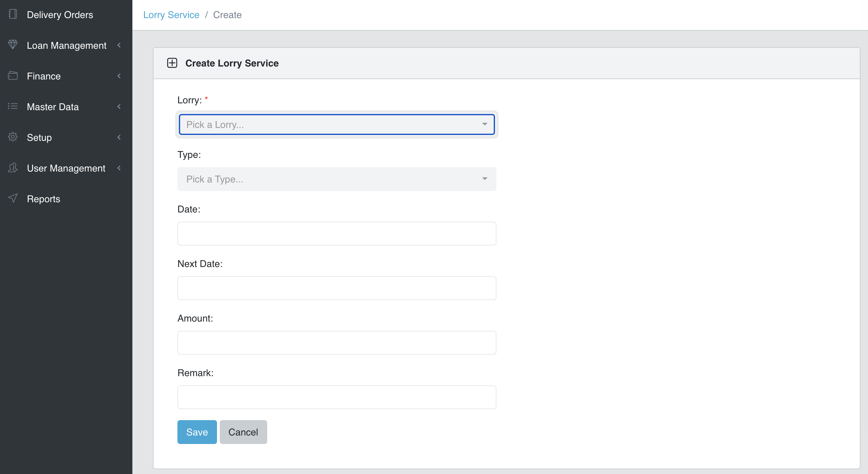Open the Pick a Type dropdown
This screenshot has width=868, height=474.
pos(336,179)
